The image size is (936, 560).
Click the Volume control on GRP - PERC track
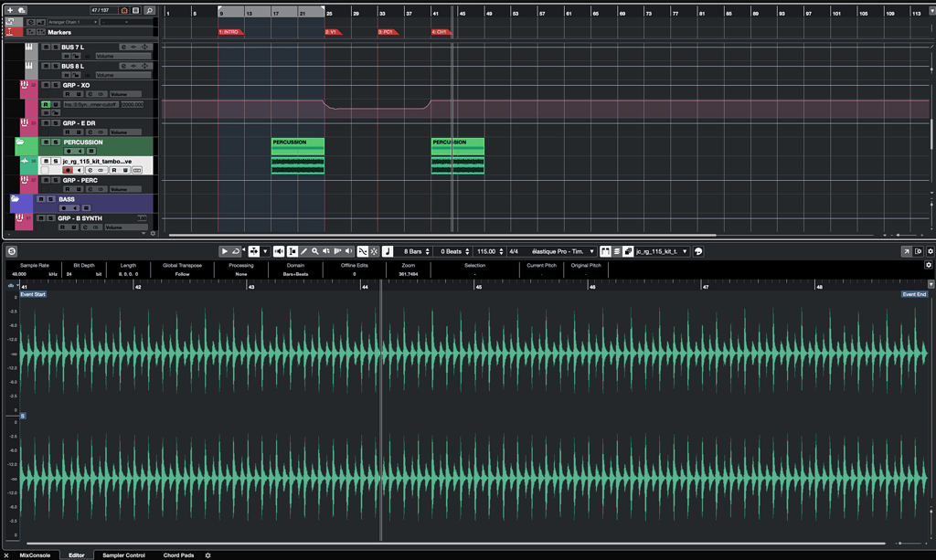[126, 189]
